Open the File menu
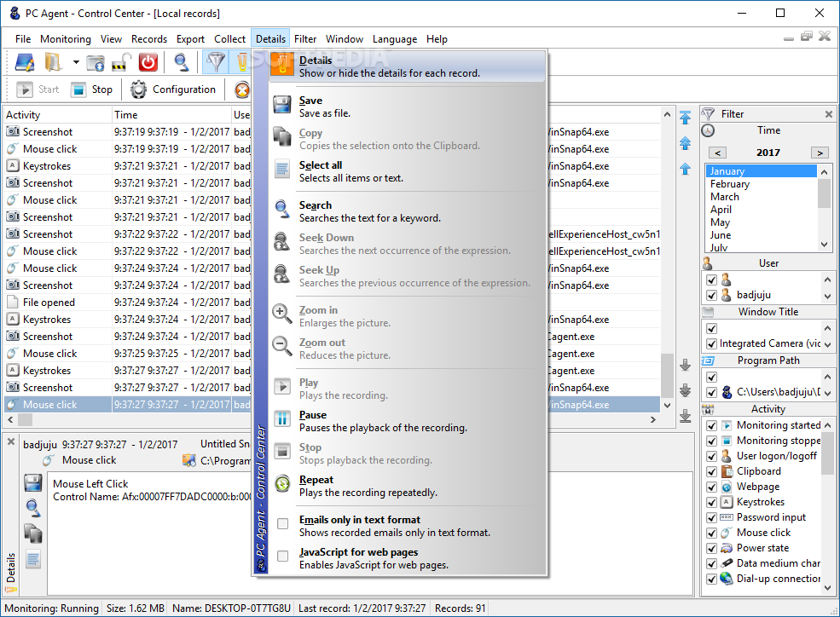The image size is (840, 617). (23, 39)
